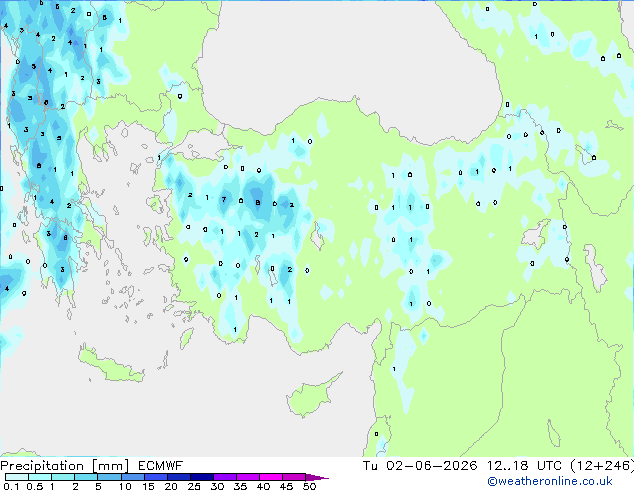
Task: Select the legend scale label "50"
Action: (x=309, y=486)
